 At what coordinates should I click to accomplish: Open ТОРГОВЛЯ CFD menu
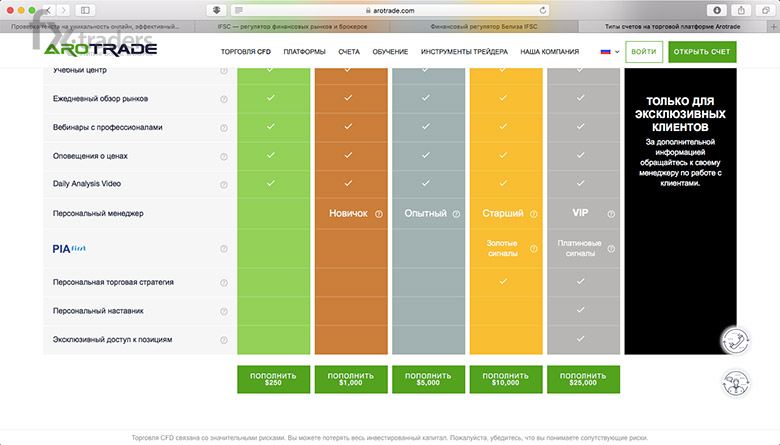pyautogui.click(x=246, y=51)
